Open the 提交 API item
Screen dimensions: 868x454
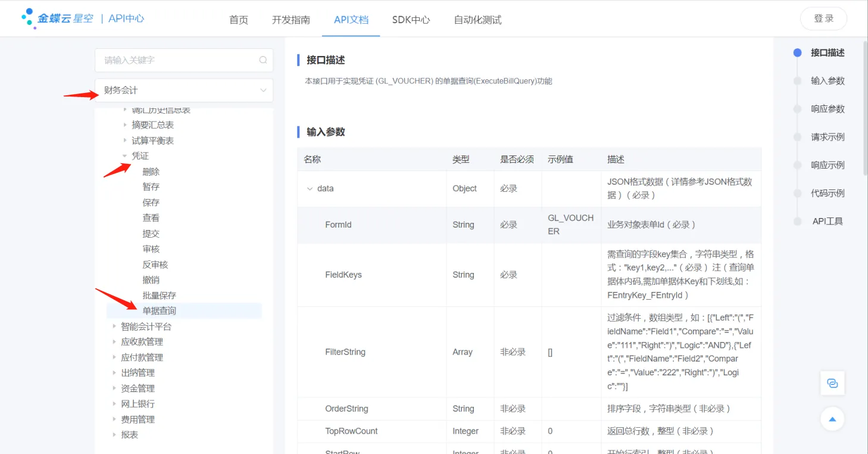[151, 234]
